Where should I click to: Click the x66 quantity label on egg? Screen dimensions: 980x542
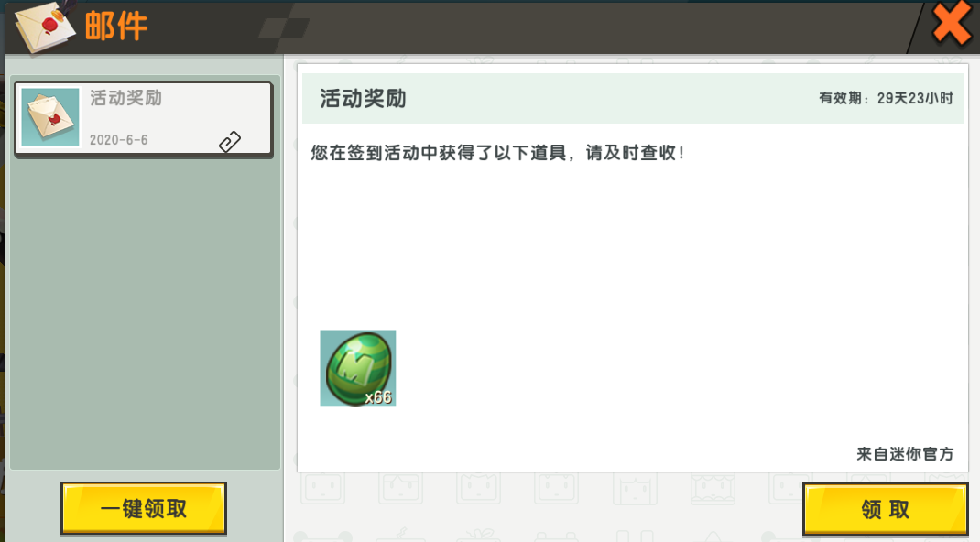pos(378,397)
